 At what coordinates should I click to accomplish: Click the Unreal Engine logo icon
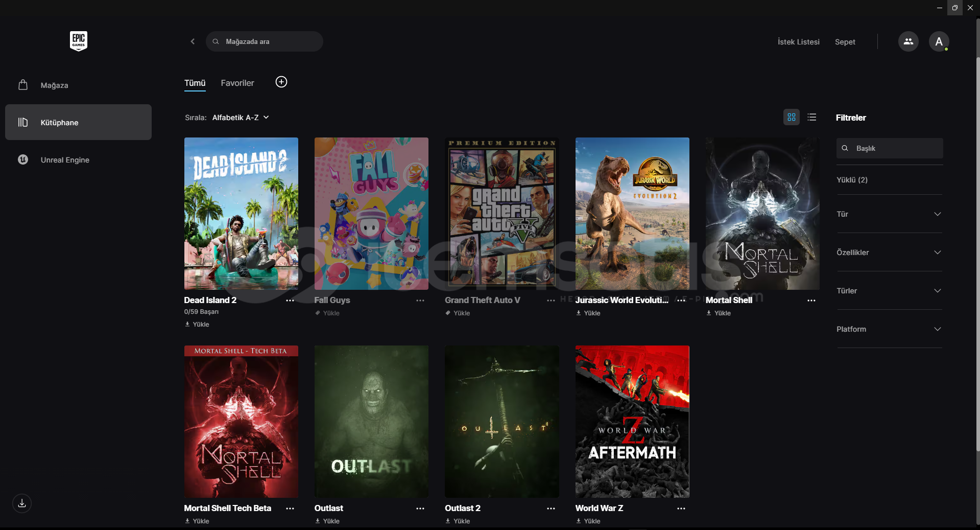pos(23,159)
